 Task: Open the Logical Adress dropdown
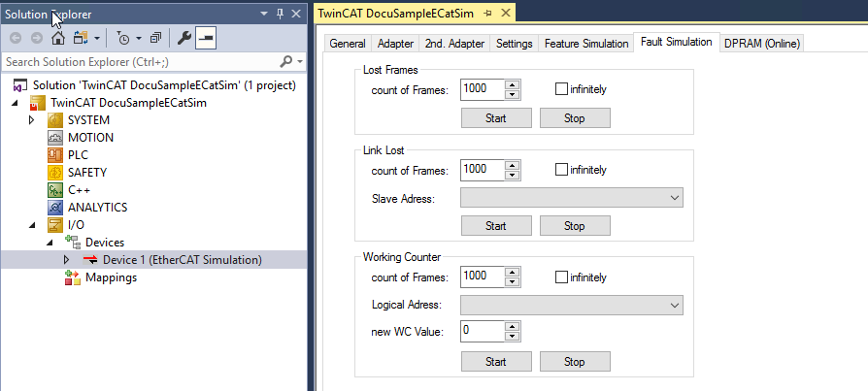(x=571, y=305)
